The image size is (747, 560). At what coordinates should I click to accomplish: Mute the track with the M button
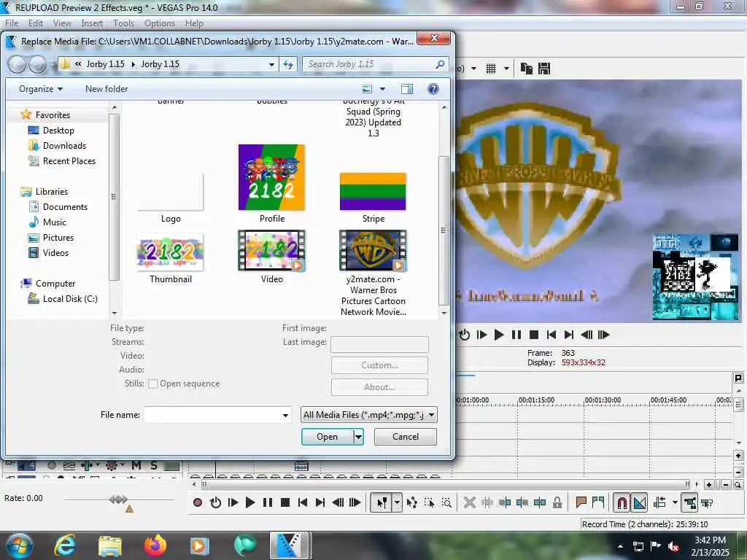click(136, 465)
